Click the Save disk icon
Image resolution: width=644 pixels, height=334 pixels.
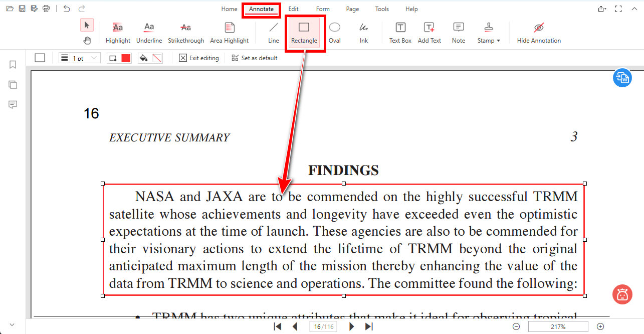click(x=22, y=9)
